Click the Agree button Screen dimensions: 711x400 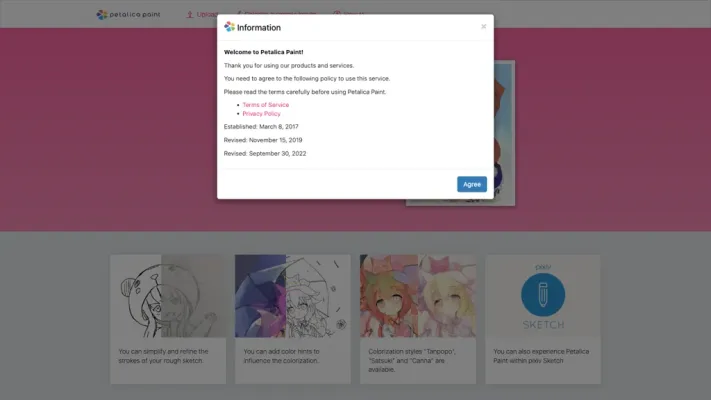click(471, 184)
